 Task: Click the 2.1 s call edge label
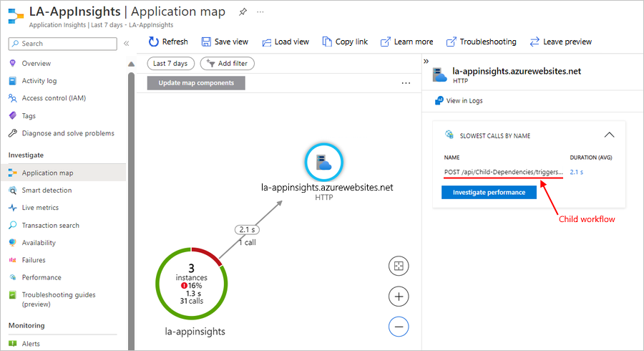click(x=247, y=230)
